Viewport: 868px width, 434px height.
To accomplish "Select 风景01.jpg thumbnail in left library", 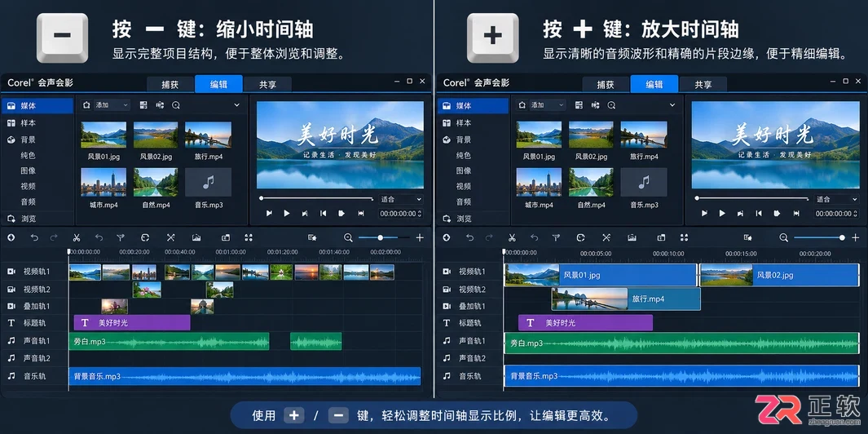I will (x=104, y=135).
